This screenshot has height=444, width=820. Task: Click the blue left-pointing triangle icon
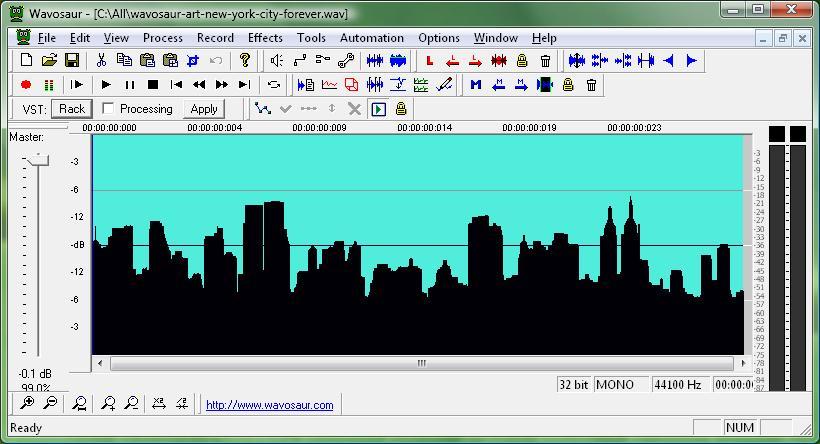pos(668,61)
